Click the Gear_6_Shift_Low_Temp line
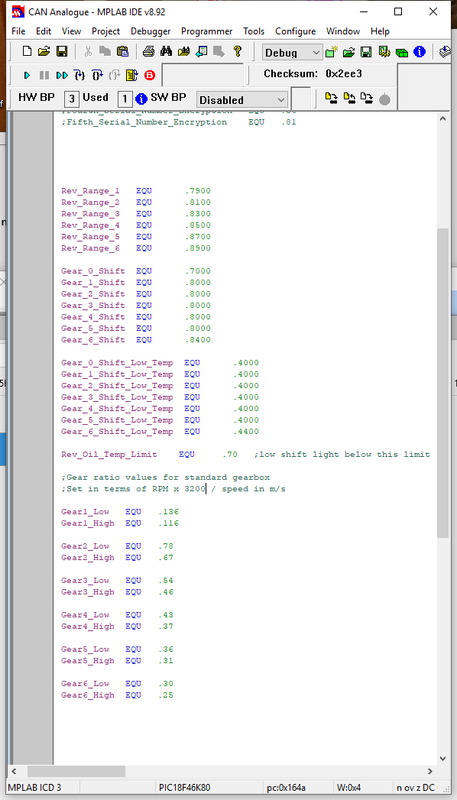The width and height of the screenshot is (457, 800). 160,432
